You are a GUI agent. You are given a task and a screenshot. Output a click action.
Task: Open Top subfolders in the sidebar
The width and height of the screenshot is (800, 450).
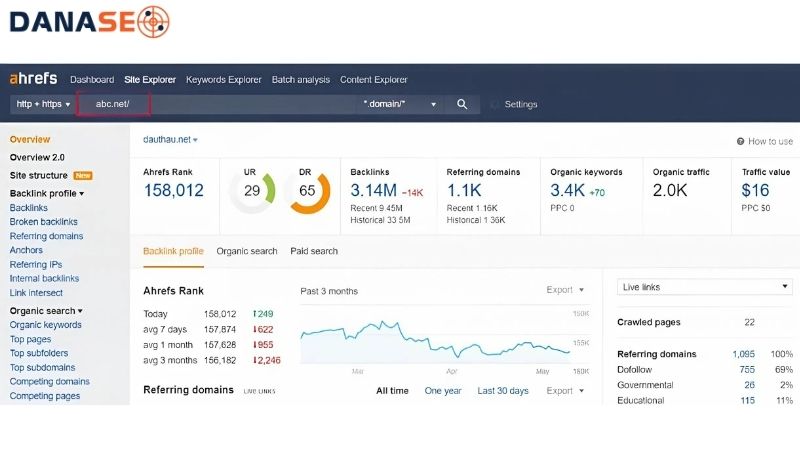39,353
